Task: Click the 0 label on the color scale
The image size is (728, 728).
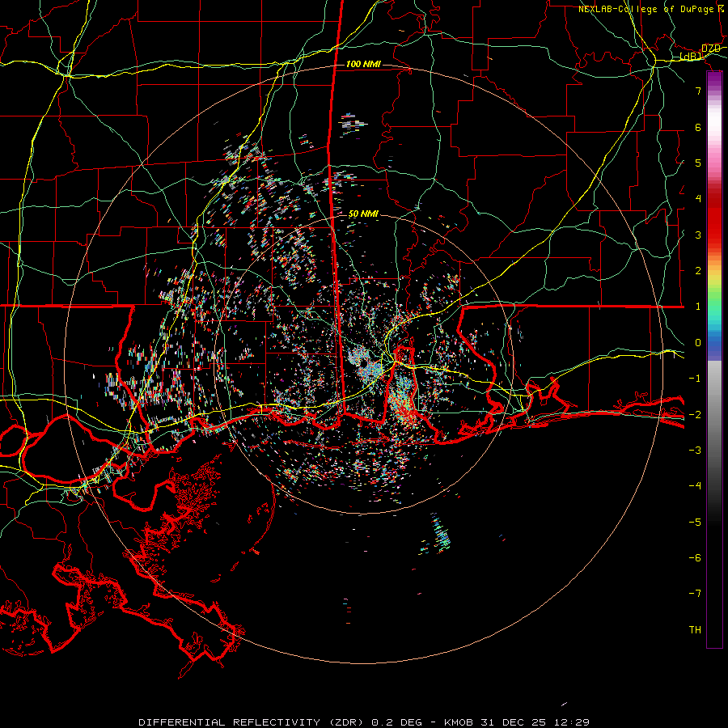Action: click(x=698, y=343)
